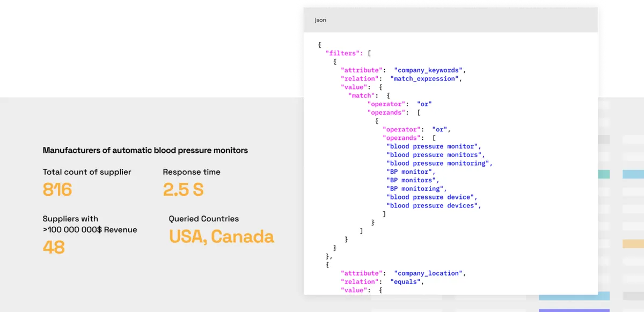Image resolution: width=644 pixels, height=312 pixels.
Task: Click the "Queried Countries" label
Action: [x=204, y=219]
